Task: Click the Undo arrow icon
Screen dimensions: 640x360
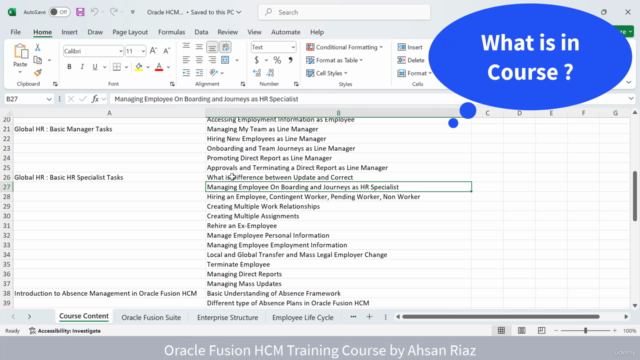Action: click(94, 12)
